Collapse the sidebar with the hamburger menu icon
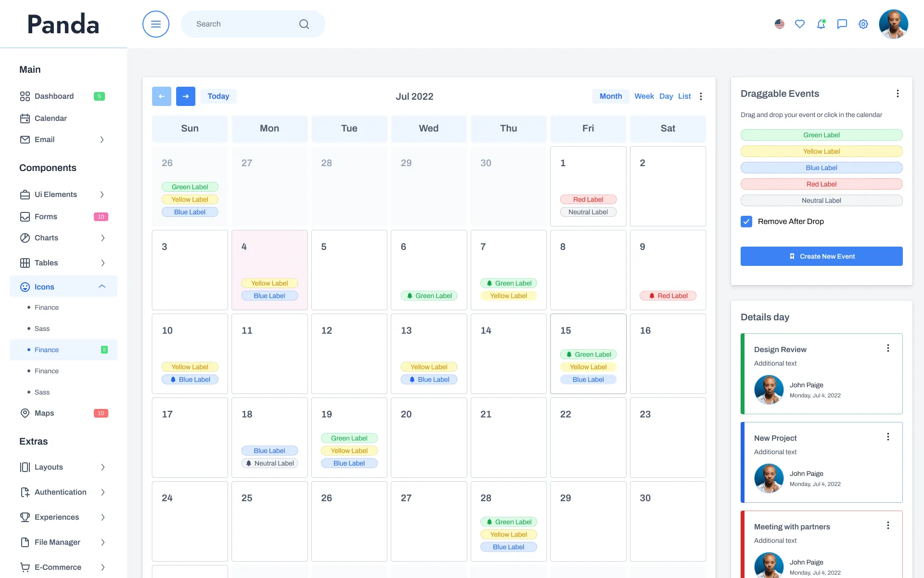The image size is (924, 578). (155, 24)
